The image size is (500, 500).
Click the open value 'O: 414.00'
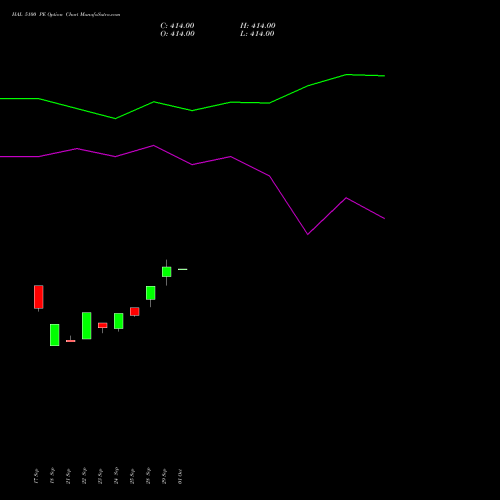(x=177, y=34)
